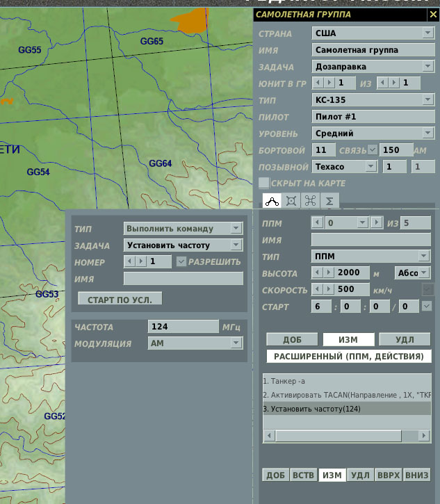Move action up with ВВРХ button
The width and height of the screenshot is (440, 504).
click(389, 475)
